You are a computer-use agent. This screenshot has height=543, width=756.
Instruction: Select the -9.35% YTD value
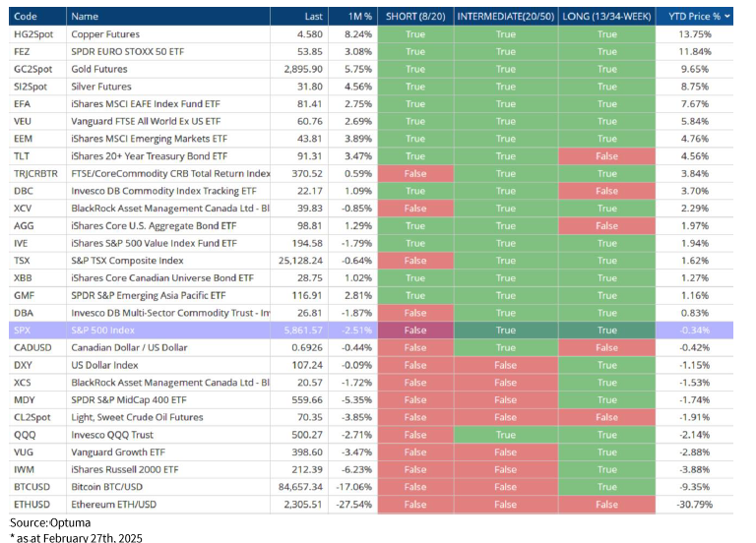click(694, 487)
